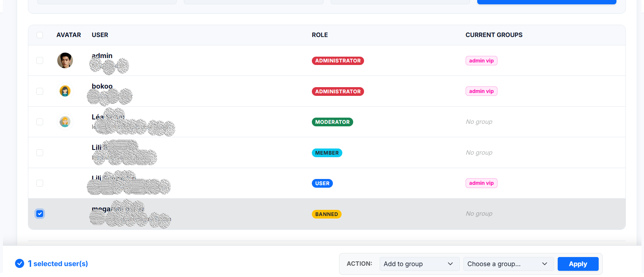Click the admin vip tag on bokoo row
644x277 pixels.
point(481,91)
